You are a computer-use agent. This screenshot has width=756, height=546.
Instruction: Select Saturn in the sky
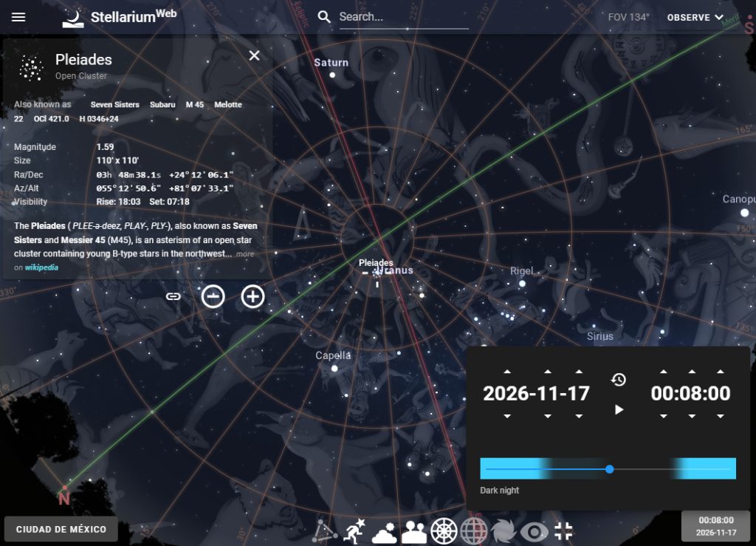pos(332,75)
